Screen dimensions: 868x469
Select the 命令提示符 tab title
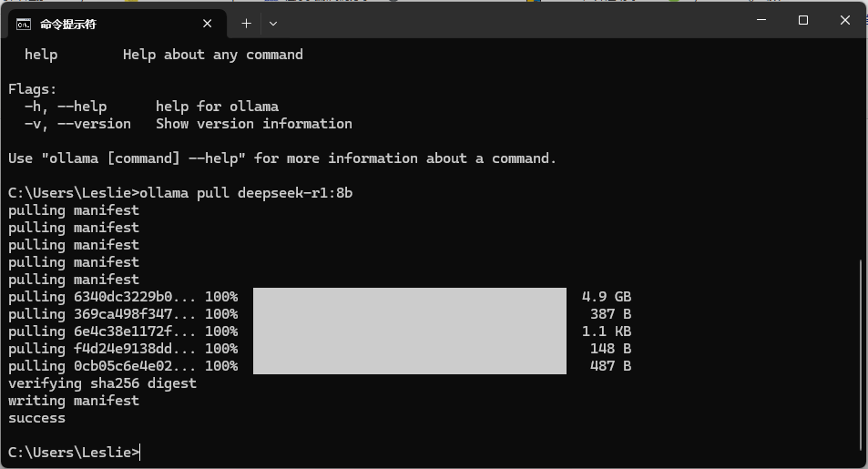68,24
